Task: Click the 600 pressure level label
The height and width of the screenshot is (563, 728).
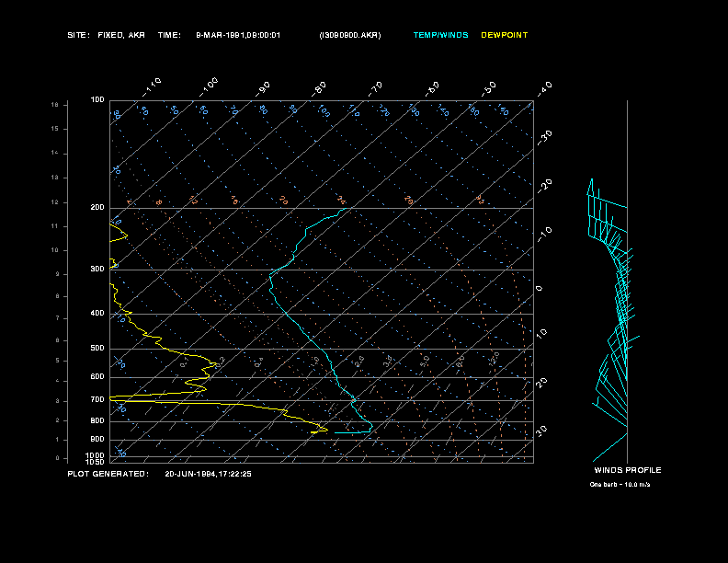Action: (97, 377)
